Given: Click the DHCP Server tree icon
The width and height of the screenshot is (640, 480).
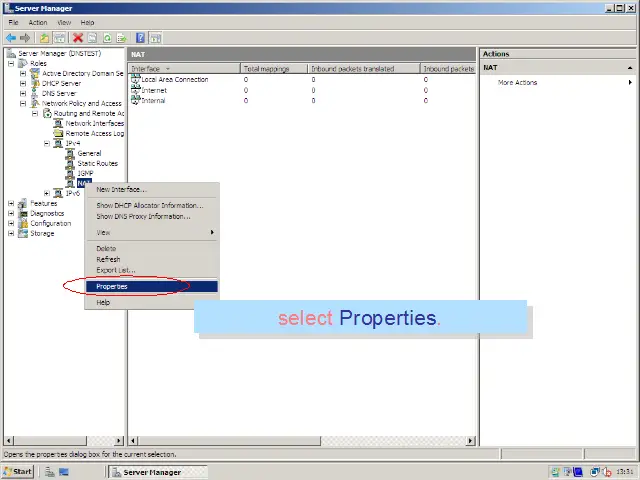Looking at the screenshot, I should pyautogui.click(x=35, y=83).
